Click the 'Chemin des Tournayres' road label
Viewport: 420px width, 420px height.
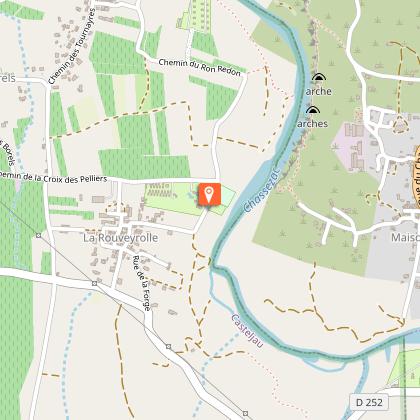click(72, 46)
